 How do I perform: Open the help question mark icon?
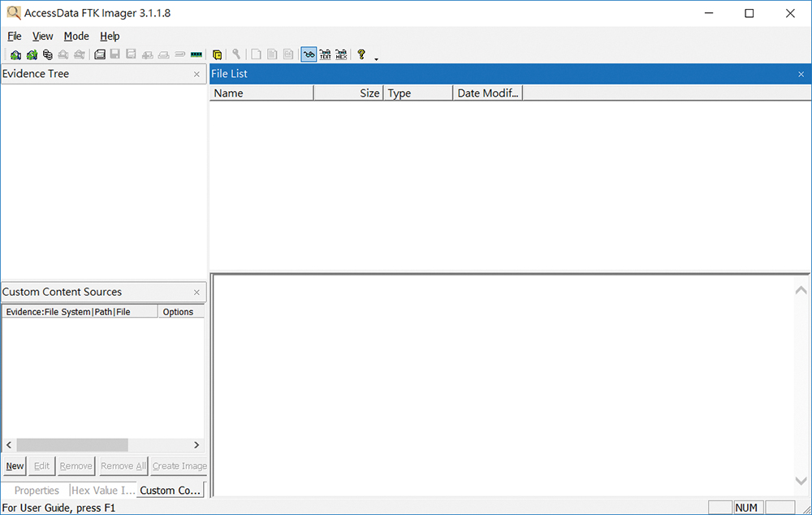pyautogui.click(x=361, y=54)
